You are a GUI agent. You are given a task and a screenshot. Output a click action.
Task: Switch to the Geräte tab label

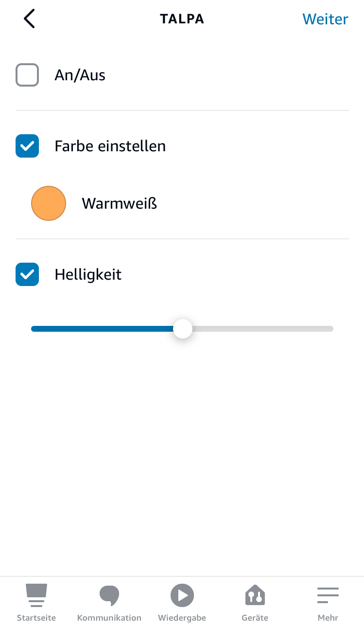tap(255, 618)
